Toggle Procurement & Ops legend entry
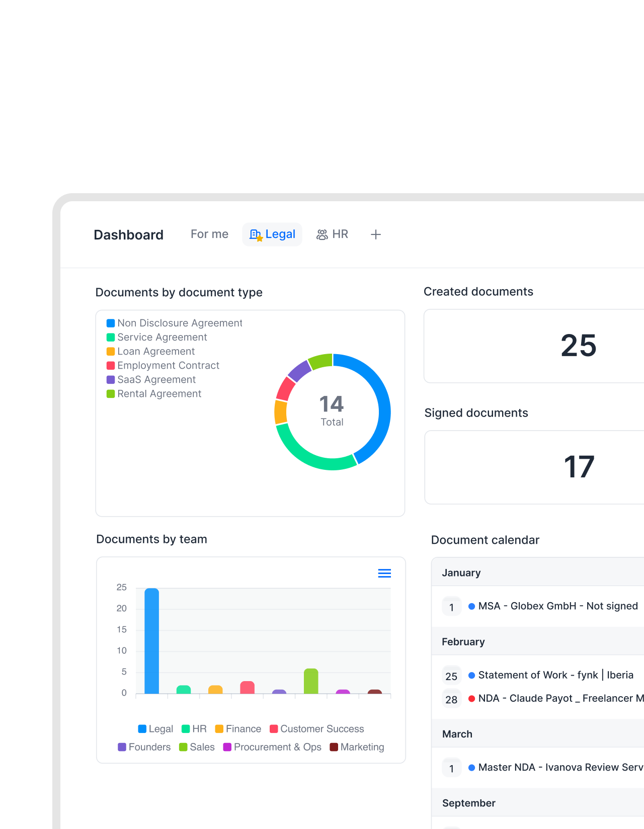This screenshot has height=829, width=644. coord(272,747)
